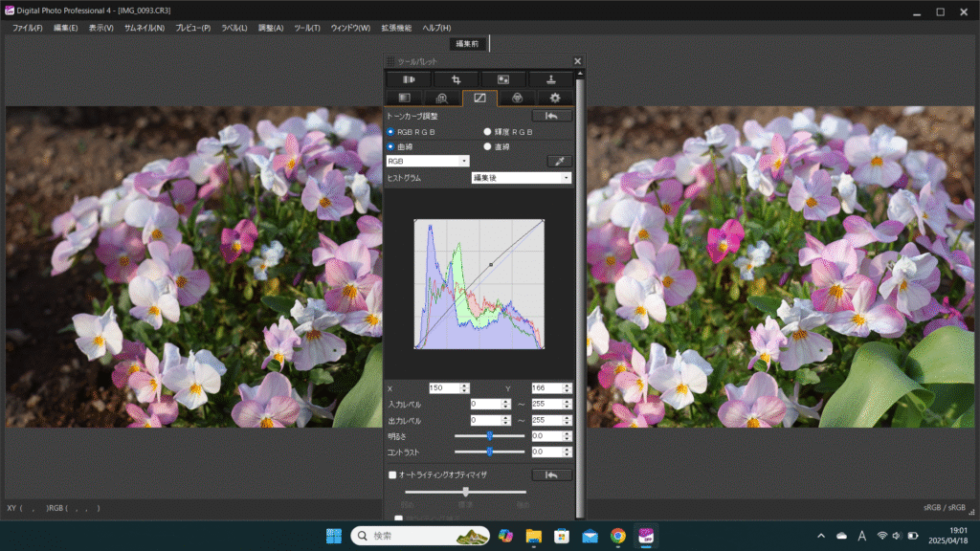Image resolution: width=980 pixels, height=551 pixels.
Task: Open the Windows Start menu
Action: (334, 536)
